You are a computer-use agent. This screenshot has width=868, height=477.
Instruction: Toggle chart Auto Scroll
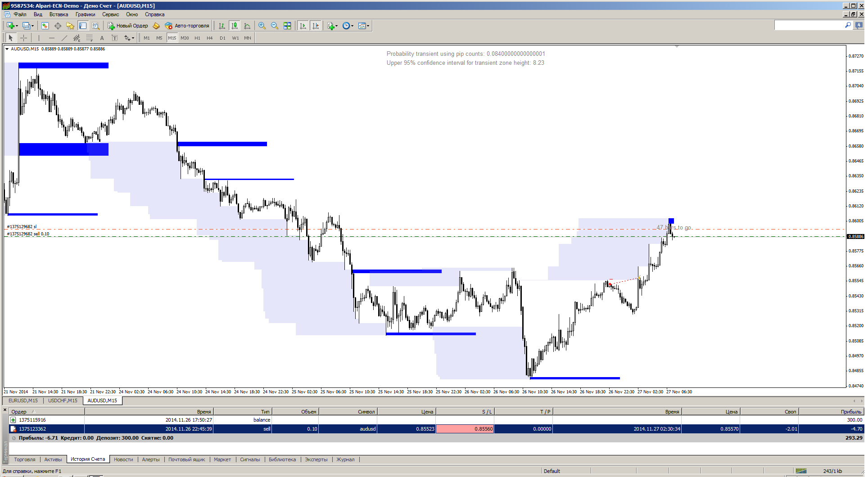point(303,26)
